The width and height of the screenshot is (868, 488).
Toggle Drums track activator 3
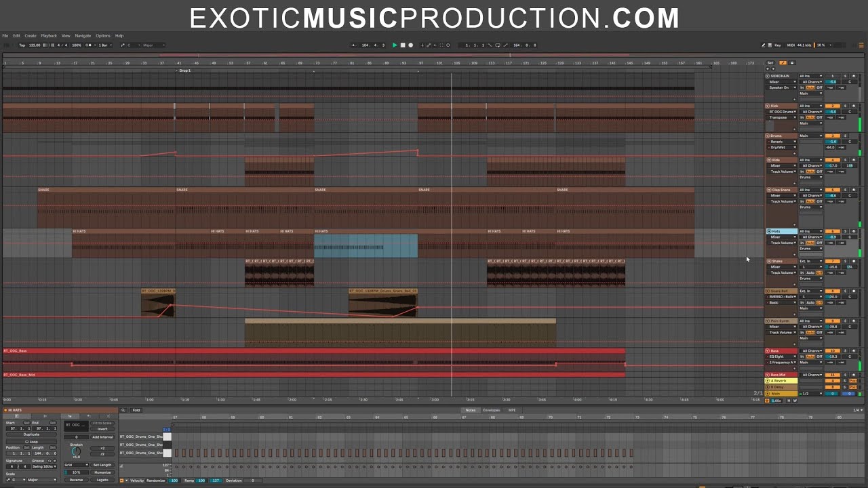pos(833,136)
